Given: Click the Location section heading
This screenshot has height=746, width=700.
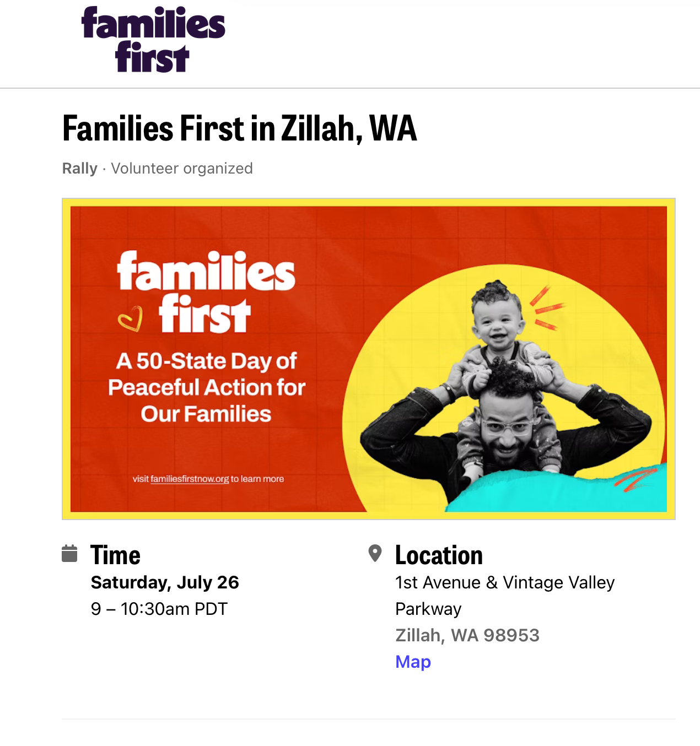Looking at the screenshot, I should (439, 555).
